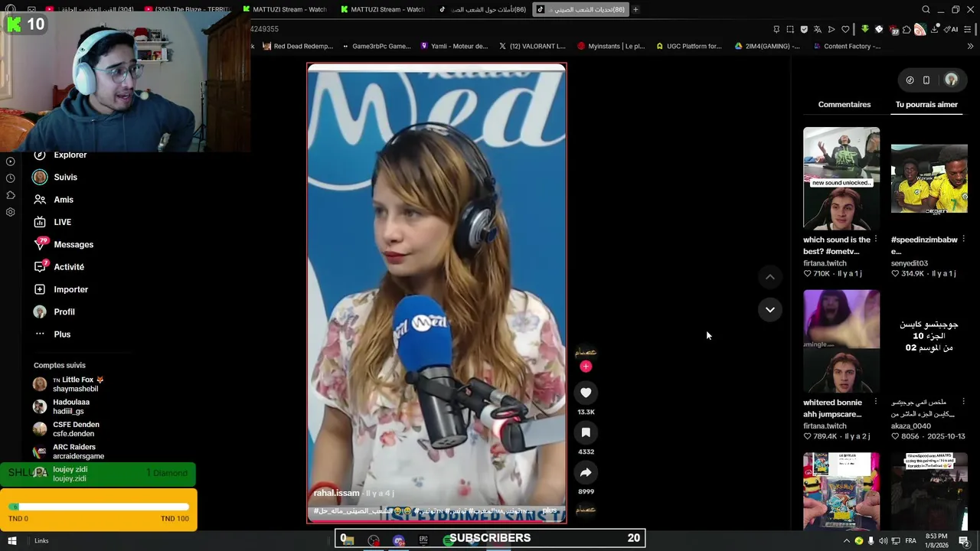Open the Red Dead Redemp... bookmark

pos(298,46)
